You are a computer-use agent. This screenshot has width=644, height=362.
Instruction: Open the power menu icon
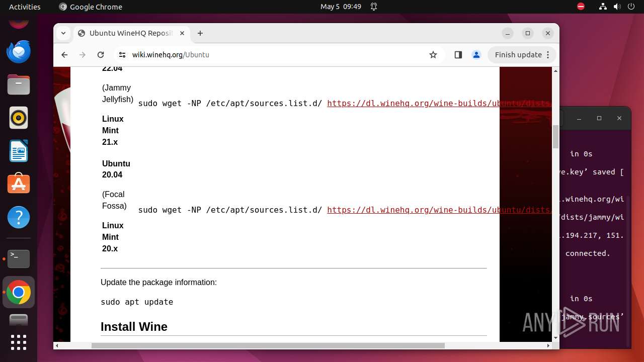tap(631, 7)
